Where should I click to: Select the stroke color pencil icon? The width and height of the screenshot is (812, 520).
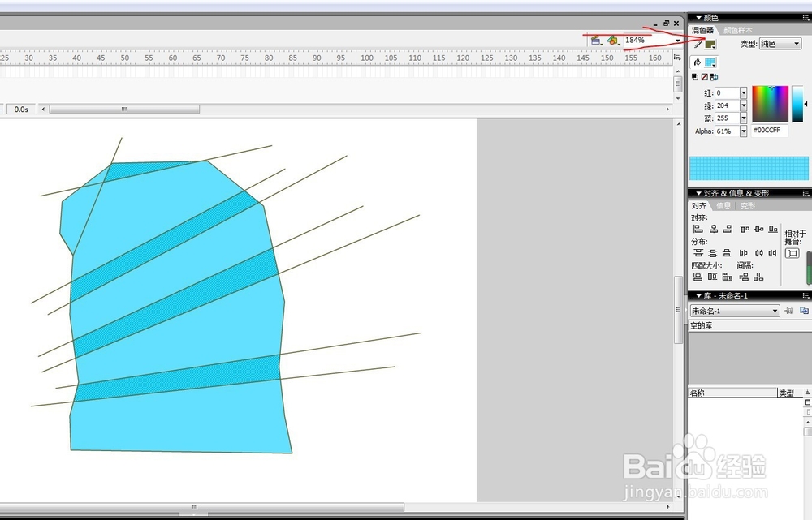pyautogui.click(x=698, y=45)
